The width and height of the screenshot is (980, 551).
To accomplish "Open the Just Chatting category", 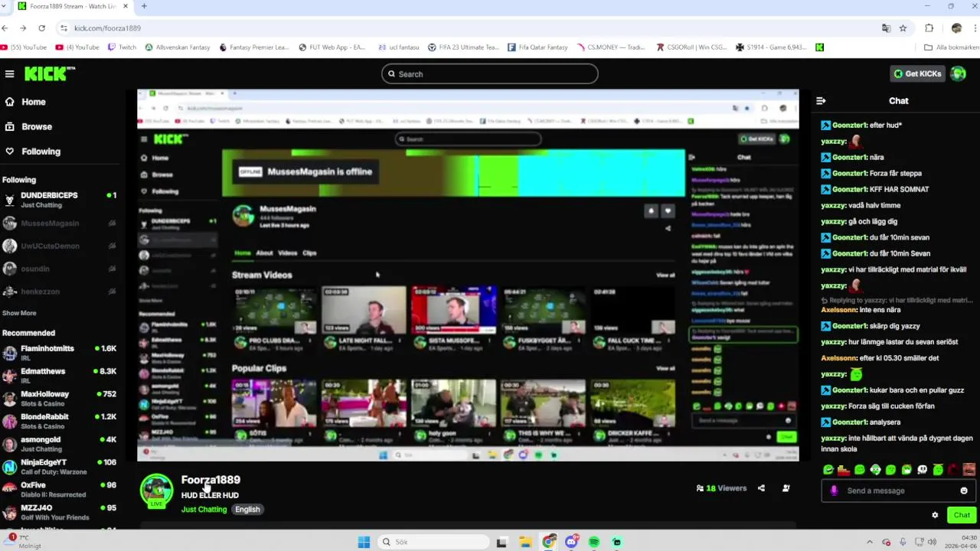I will tap(204, 510).
